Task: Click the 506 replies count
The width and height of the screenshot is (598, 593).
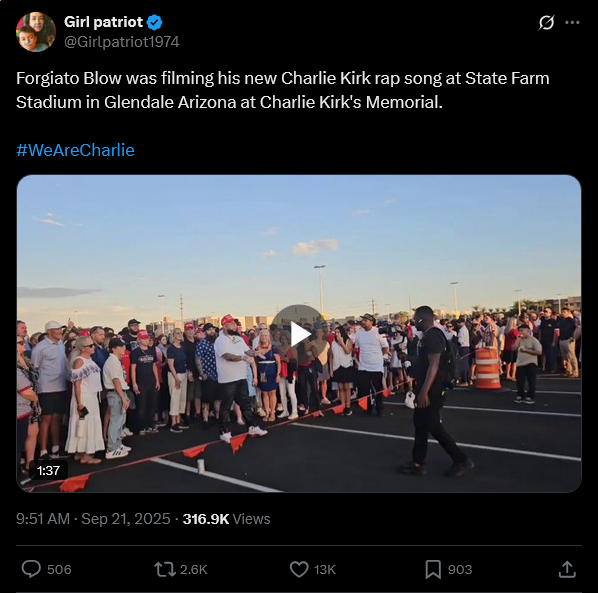Action: 59,569
